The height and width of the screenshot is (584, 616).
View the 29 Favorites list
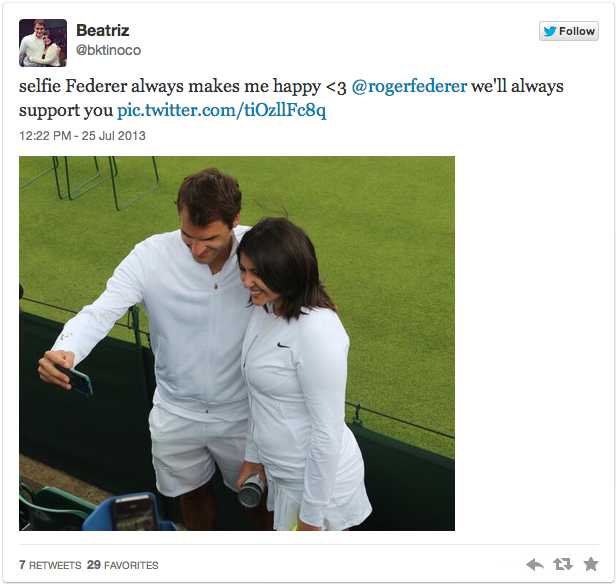(x=123, y=565)
